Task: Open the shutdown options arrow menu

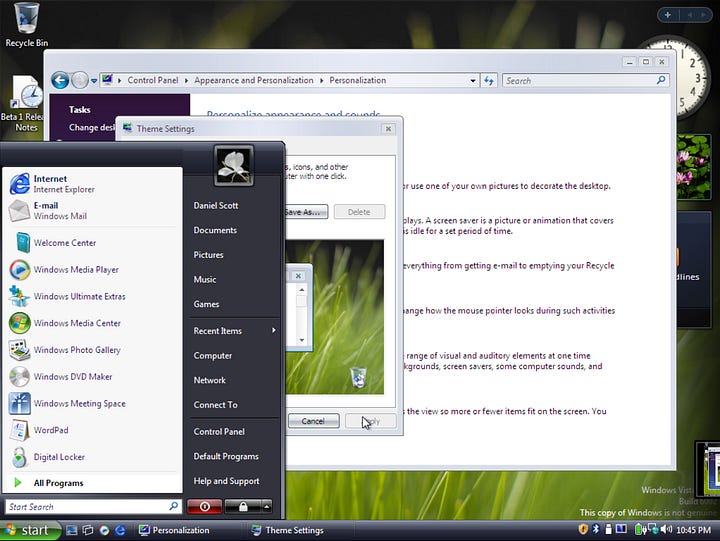Action: pos(267,506)
